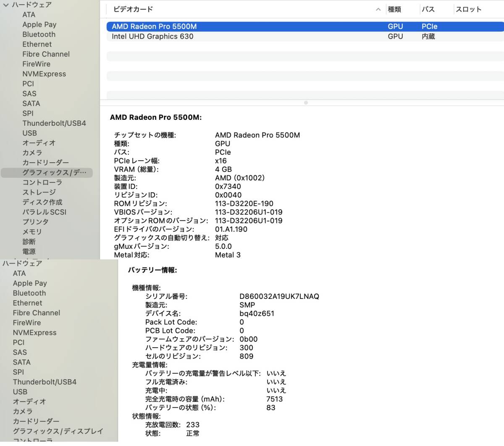
Task: Select NVMExpress in upper sidebar
Action: pos(44,74)
